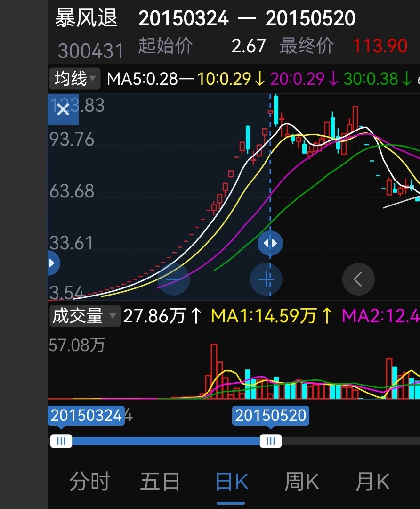The width and height of the screenshot is (420, 509).
Task: Zoom in chart with plus button
Action: pos(266,279)
